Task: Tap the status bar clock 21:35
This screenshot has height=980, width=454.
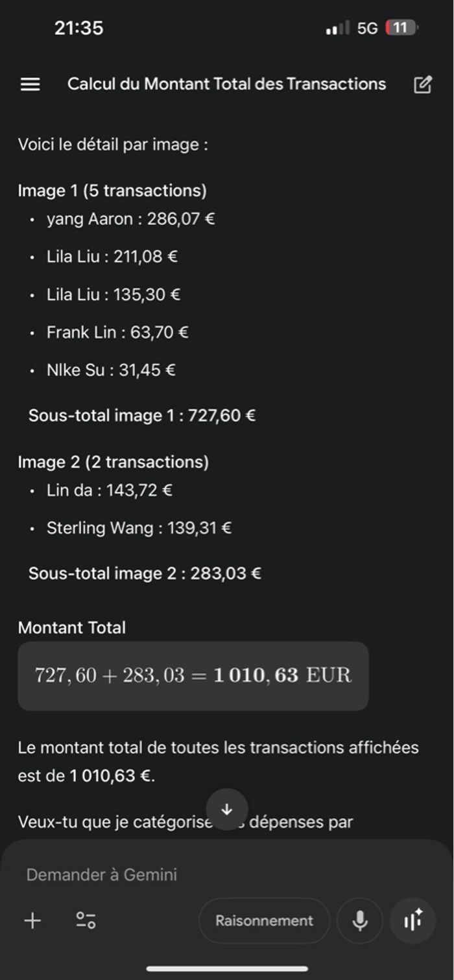Action: [78, 28]
